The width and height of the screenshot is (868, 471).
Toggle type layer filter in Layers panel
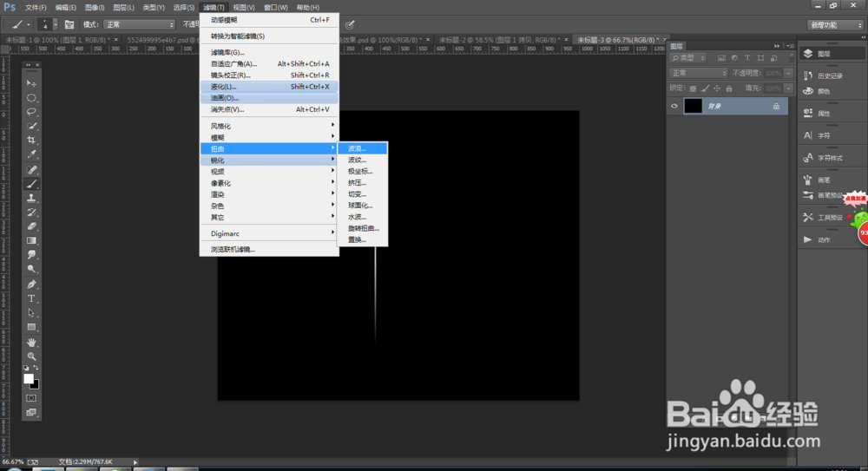tap(747, 57)
